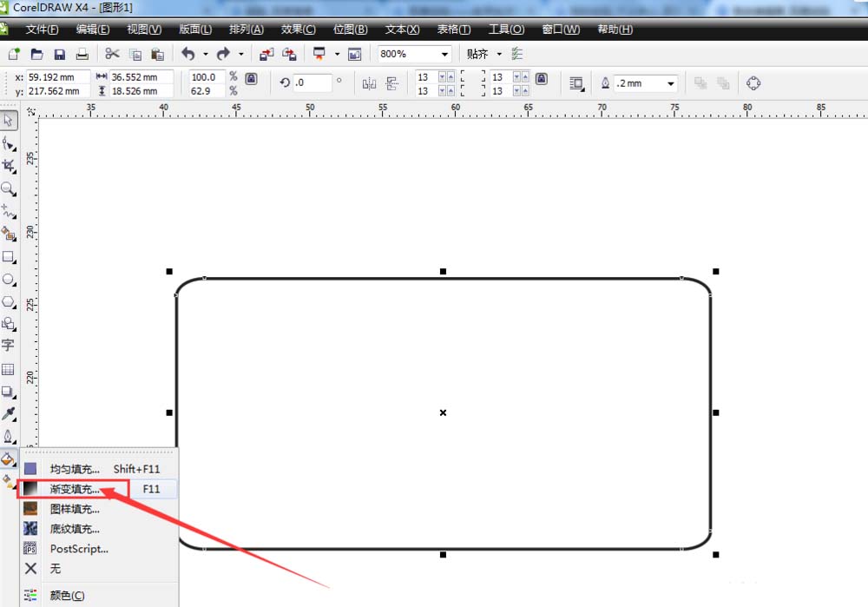Toggle round corners together lock

(x=541, y=78)
